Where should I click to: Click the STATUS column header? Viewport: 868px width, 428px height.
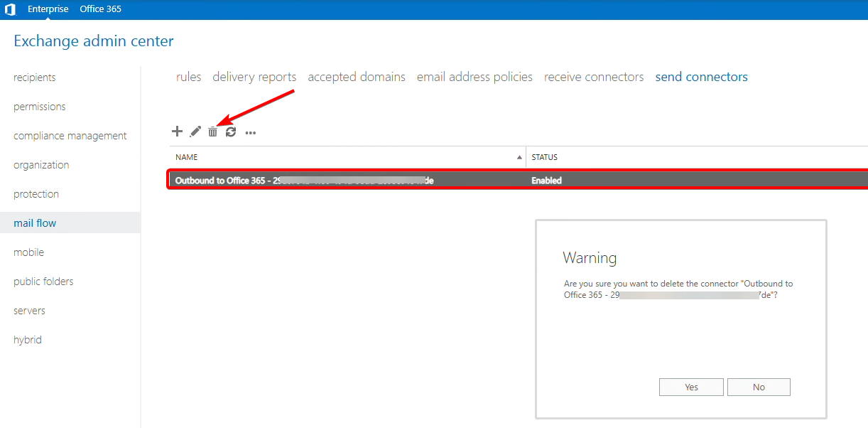[x=545, y=157]
